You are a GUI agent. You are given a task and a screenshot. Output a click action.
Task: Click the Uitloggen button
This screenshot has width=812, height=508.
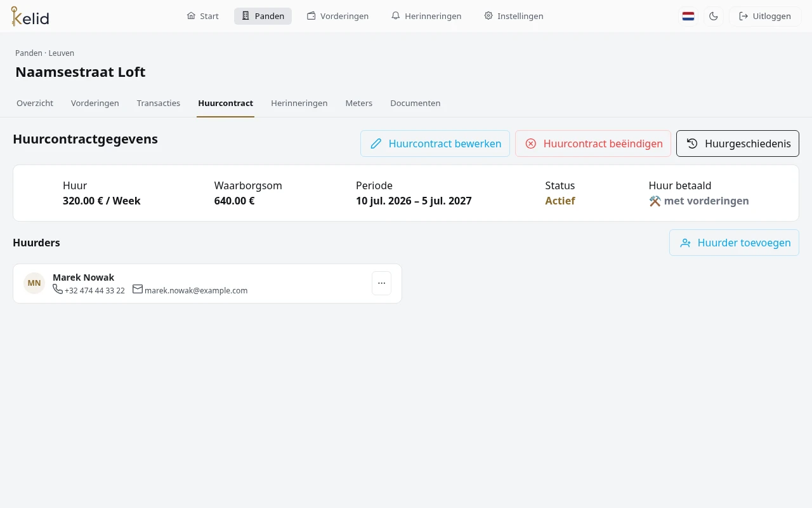765,17
